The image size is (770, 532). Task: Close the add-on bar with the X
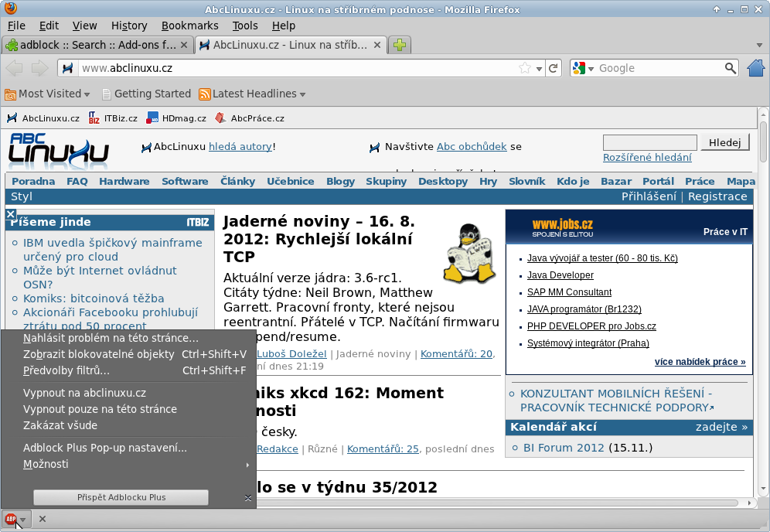(x=43, y=519)
